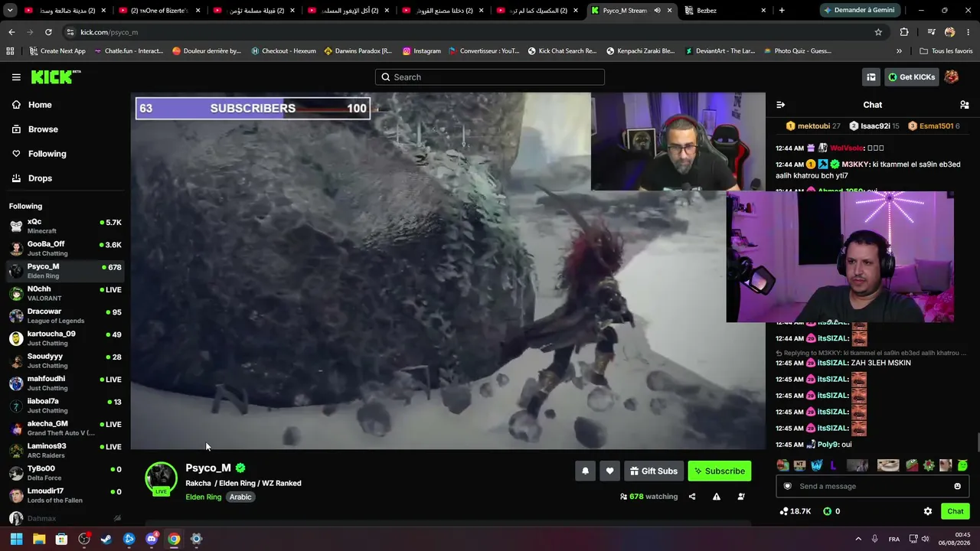Viewport: 980px width, 551px height.
Task: Select the Arabic language tag
Action: click(240, 497)
